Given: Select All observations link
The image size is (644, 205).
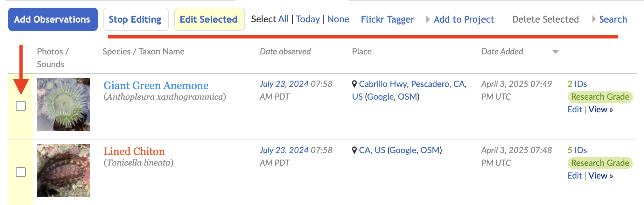Looking at the screenshot, I should 283,19.
